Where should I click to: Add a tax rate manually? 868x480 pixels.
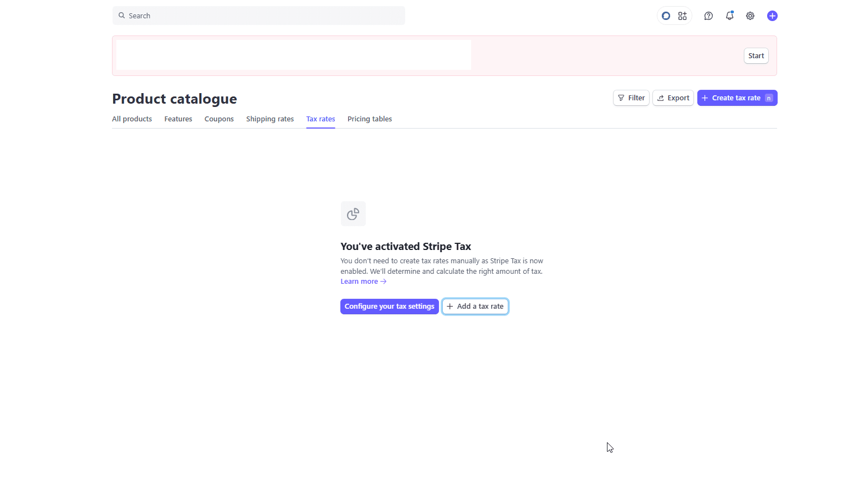coord(475,306)
